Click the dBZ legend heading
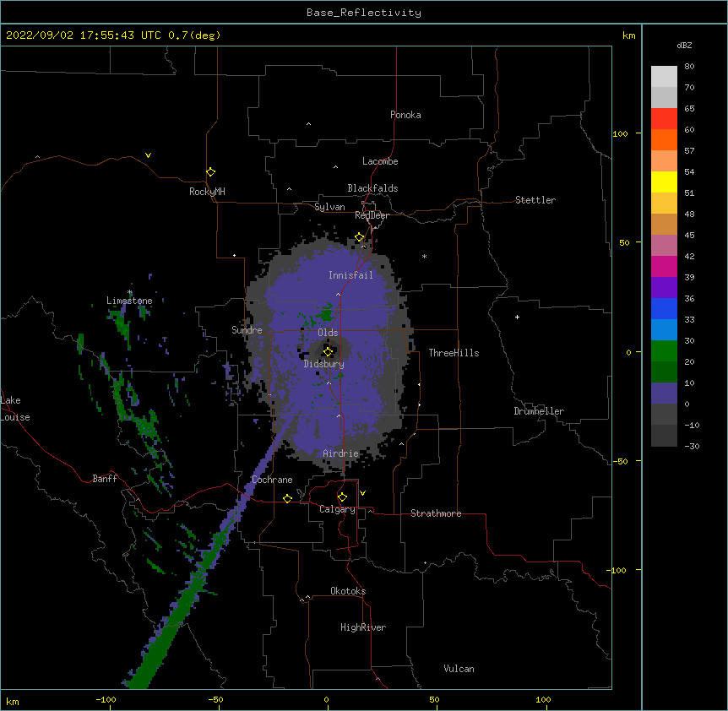The width and height of the screenshot is (728, 711). 684,45
